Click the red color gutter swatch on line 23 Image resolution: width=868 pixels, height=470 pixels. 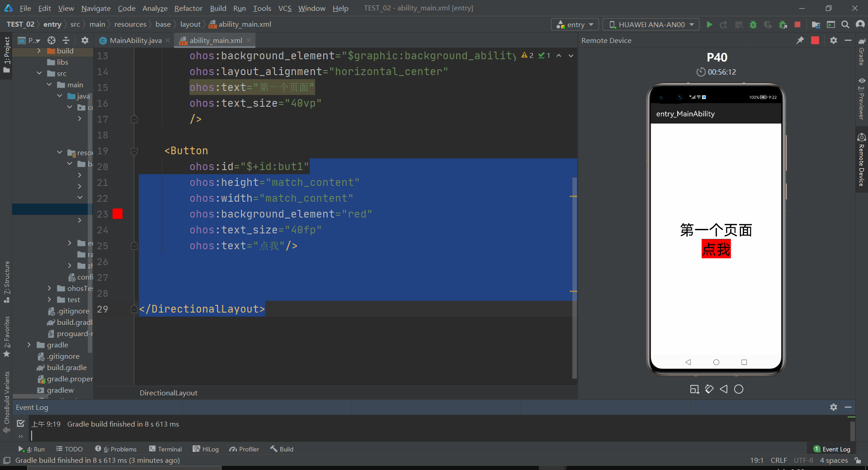pos(118,214)
